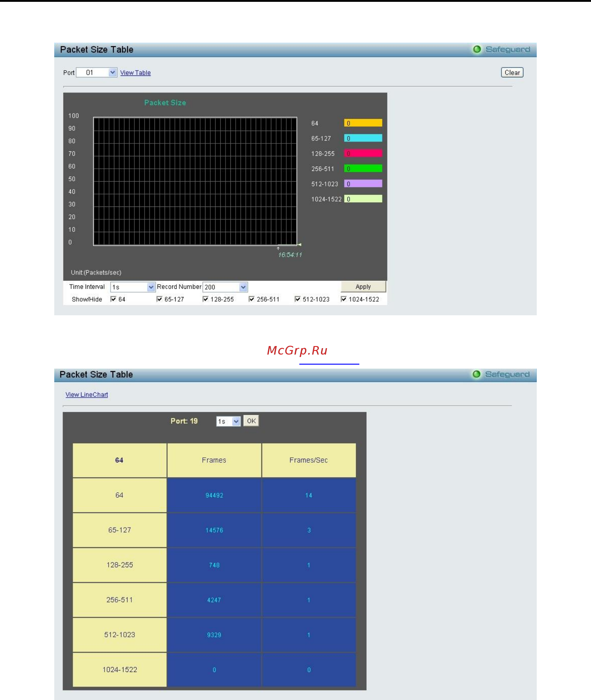The image size is (591, 700).
Task: Click the View LineChart link
Action: click(x=87, y=395)
